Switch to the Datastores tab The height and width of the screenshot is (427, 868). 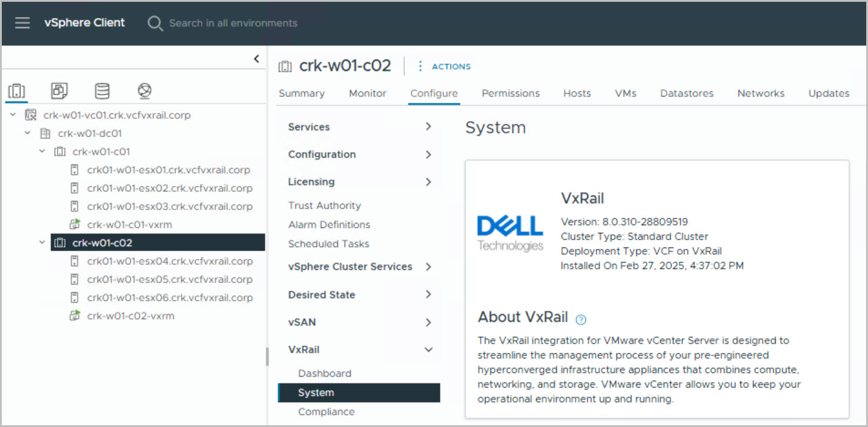(686, 93)
